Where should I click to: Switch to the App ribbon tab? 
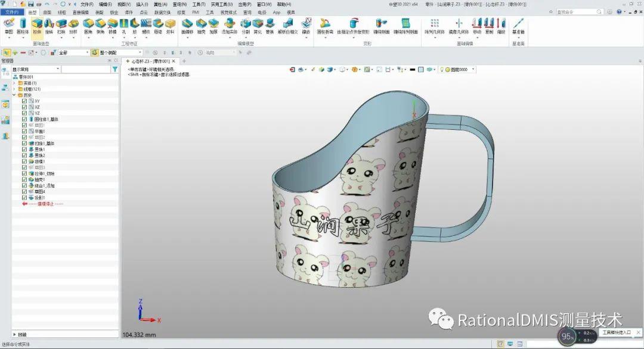click(x=277, y=13)
